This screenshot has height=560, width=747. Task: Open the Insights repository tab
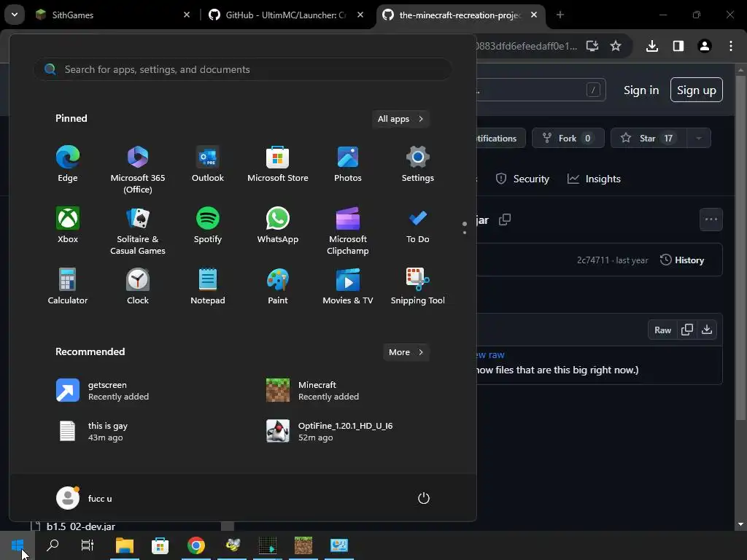click(594, 179)
